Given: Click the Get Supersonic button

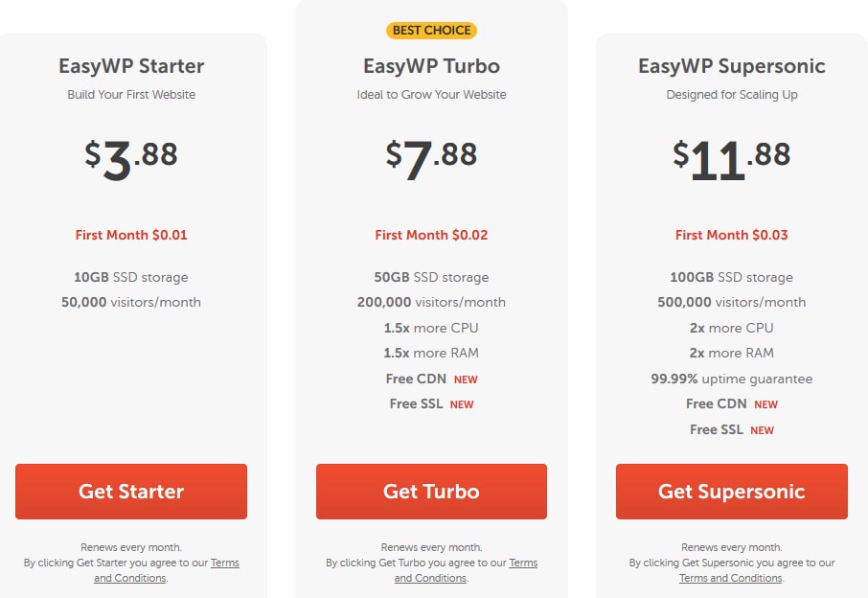Looking at the screenshot, I should tap(731, 491).
